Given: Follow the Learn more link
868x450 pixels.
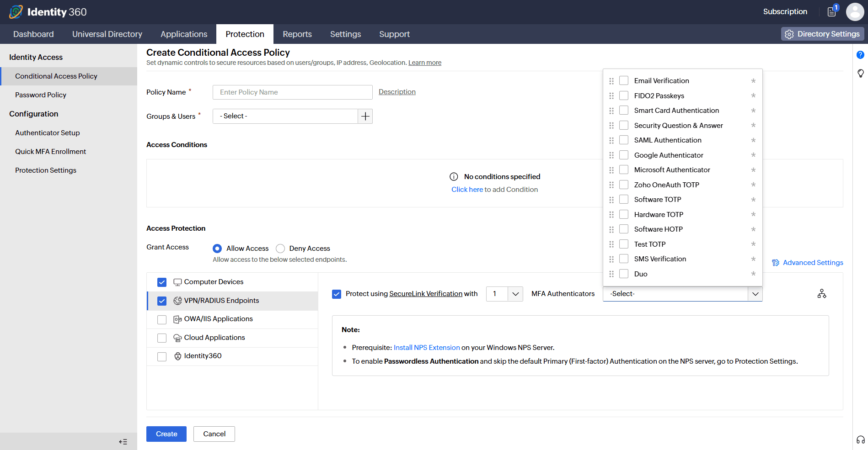Looking at the screenshot, I should click(425, 63).
